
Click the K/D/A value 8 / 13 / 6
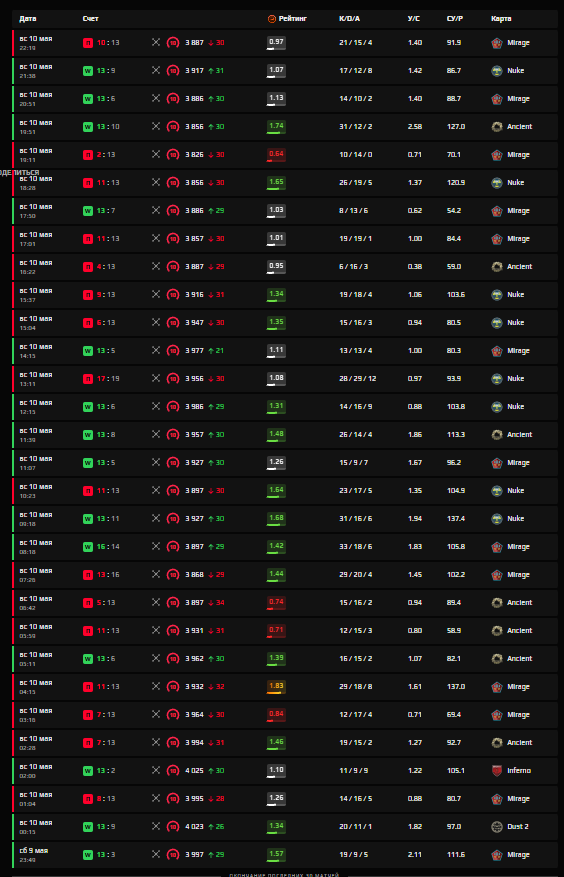point(354,210)
